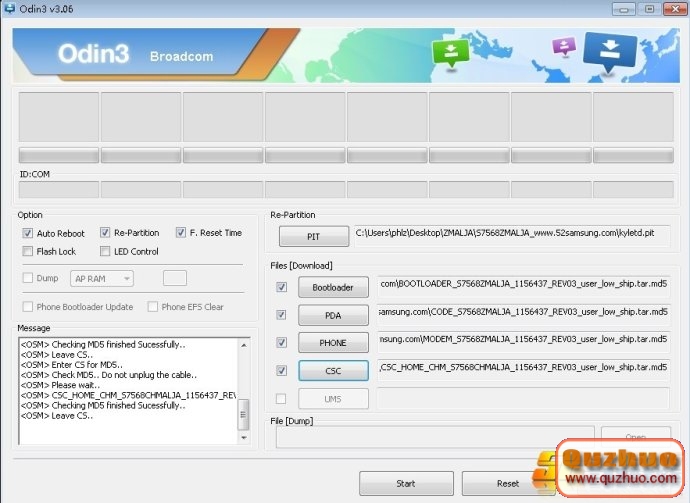Click first progress bar under device slots
This screenshot has width=690, height=503.
coord(59,155)
